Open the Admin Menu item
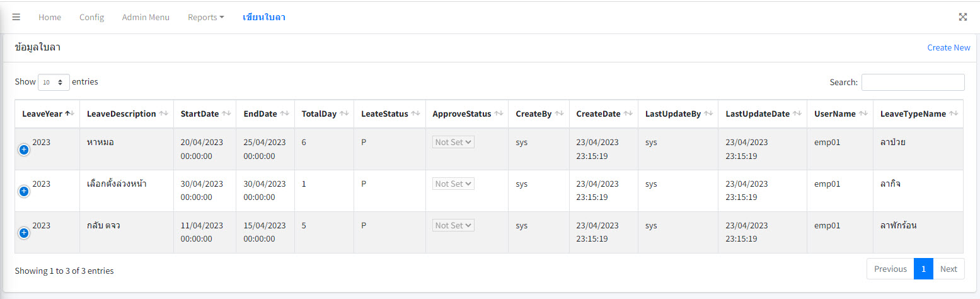Image resolution: width=980 pixels, height=299 pixels. click(x=146, y=17)
